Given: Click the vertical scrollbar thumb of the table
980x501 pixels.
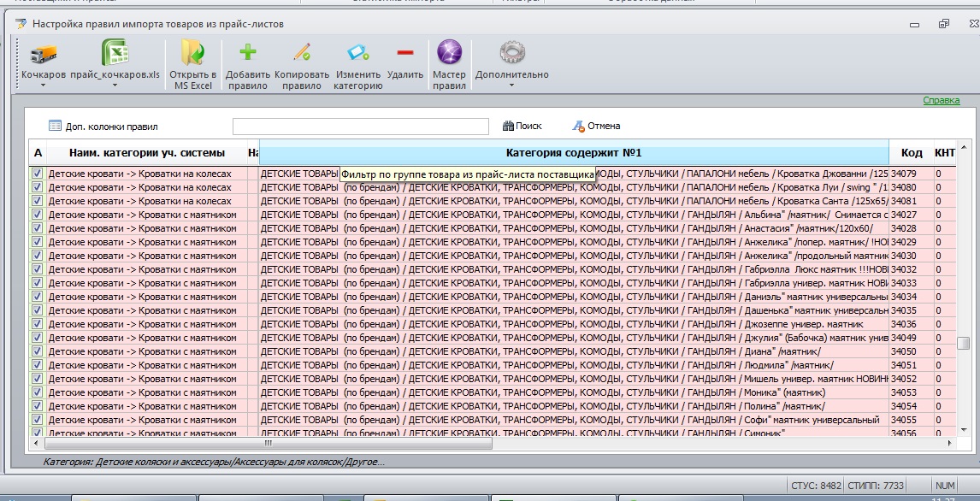Looking at the screenshot, I should pyautogui.click(x=963, y=342).
